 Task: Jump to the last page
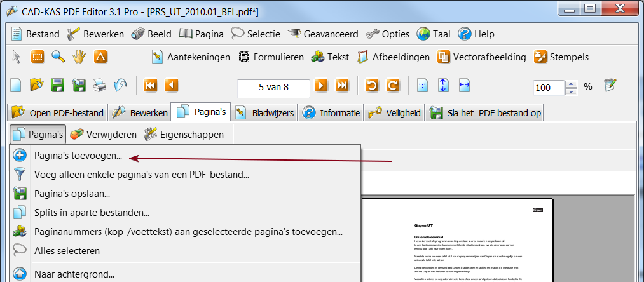tap(342, 85)
